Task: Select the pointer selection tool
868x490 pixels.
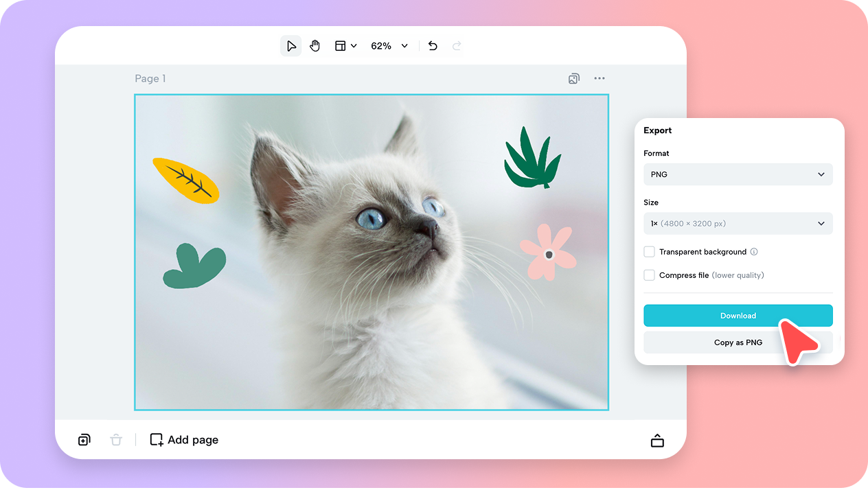Action: tap(291, 46)
